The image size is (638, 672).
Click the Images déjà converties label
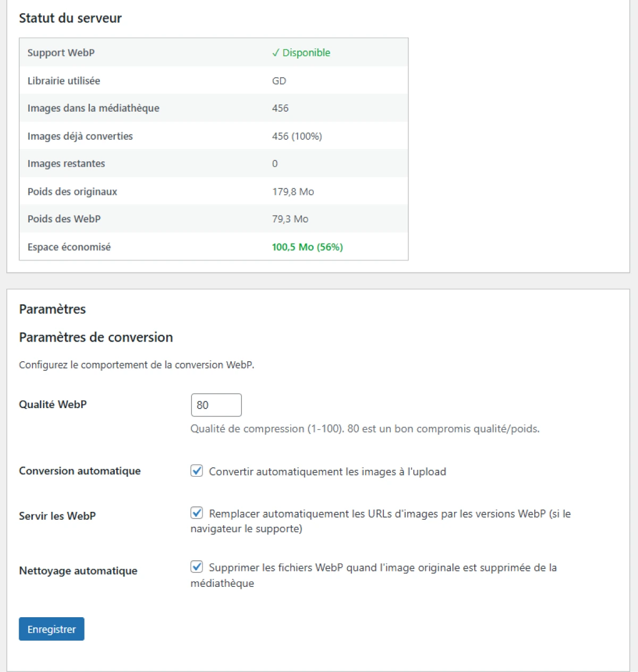[x=80, y=136]
